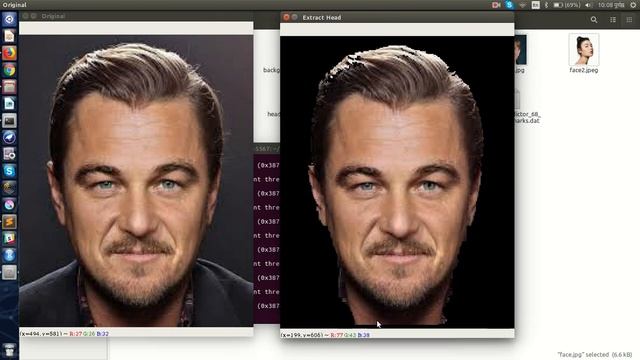
Task: Click the Original window title bar
Action: tap(136, 16)
